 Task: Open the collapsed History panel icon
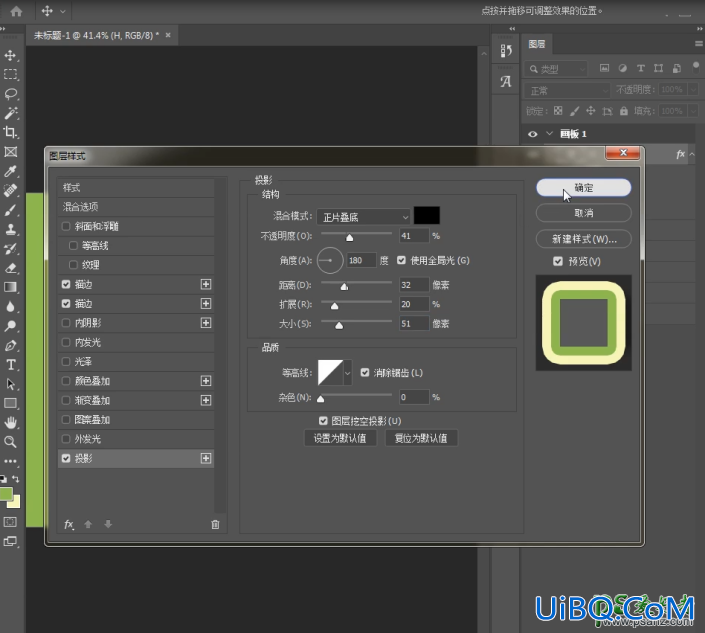tap(506, 51)
